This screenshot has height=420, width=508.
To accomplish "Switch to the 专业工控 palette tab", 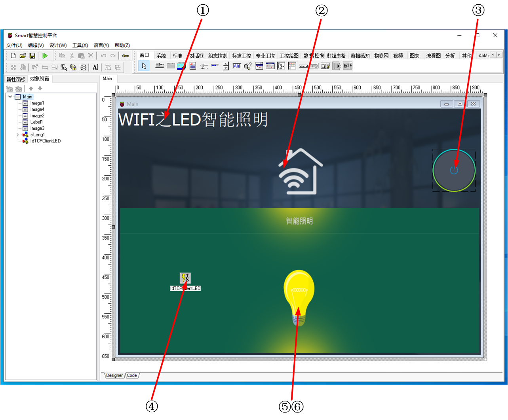I will pos(265,56).
